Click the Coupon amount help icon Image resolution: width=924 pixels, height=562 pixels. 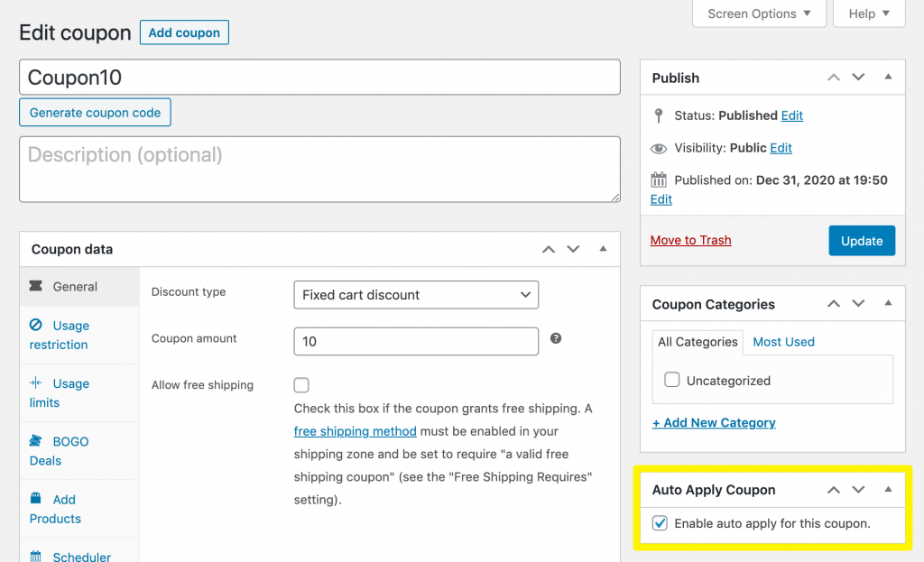tap(556, 338)
